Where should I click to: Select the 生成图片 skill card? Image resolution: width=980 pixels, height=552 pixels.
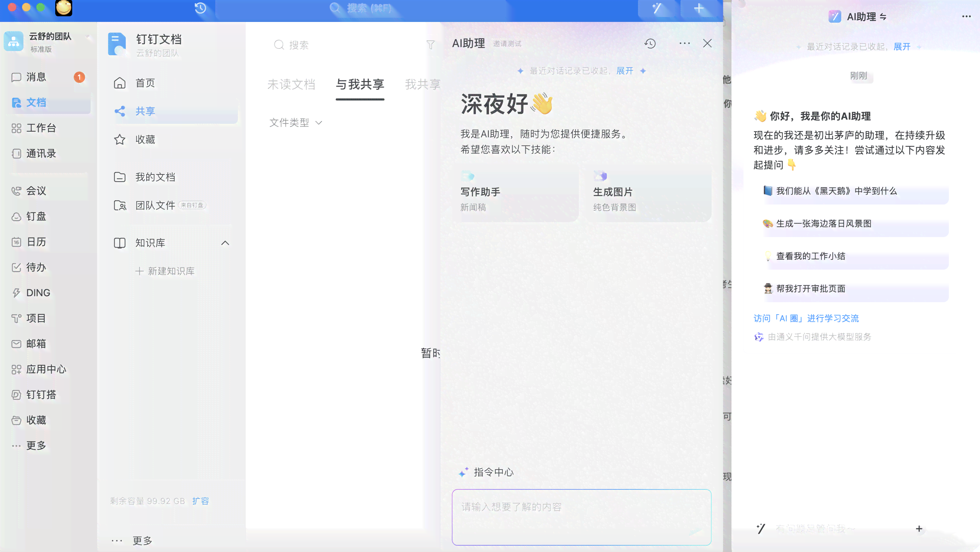tap(649, 193)
